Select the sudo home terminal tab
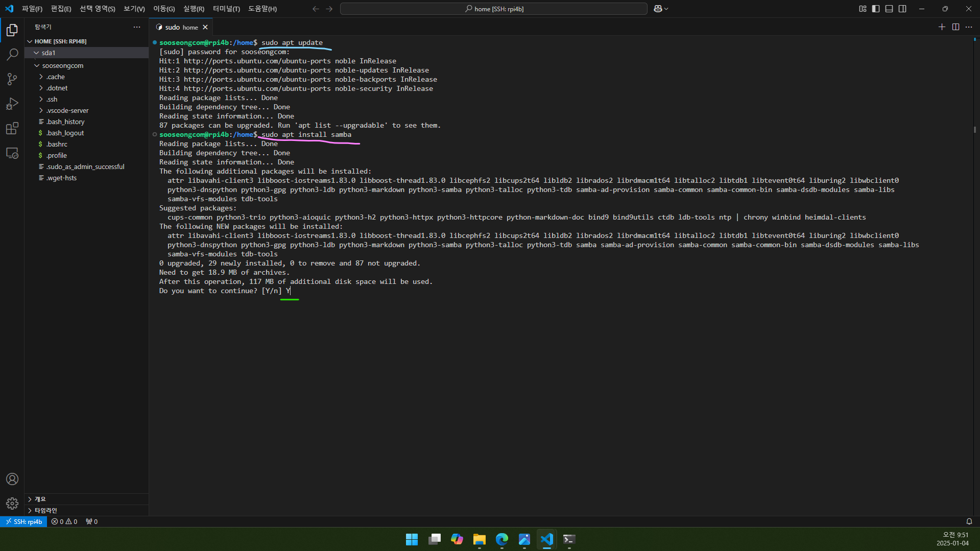Image resolution: width=980 pixels, height=551 pixels. point(181,27)
